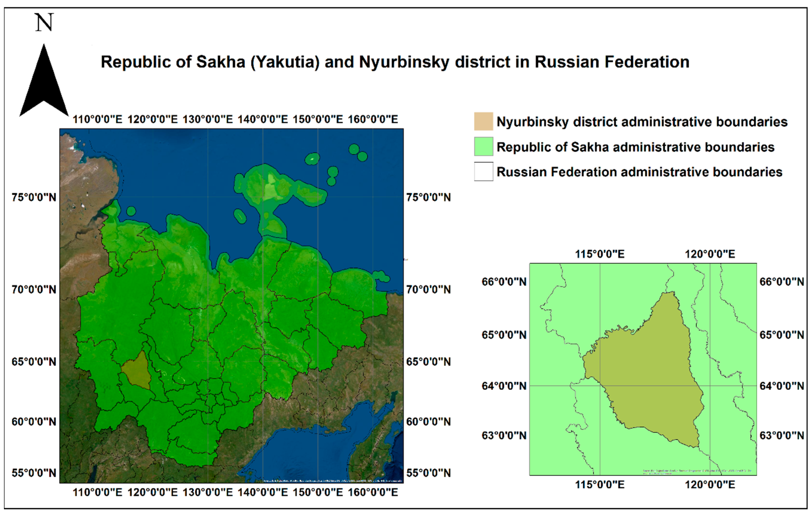Click the 120°0'0"E label below inset map
The width and height of the screenshot is (812, 515).
point(710,484)
